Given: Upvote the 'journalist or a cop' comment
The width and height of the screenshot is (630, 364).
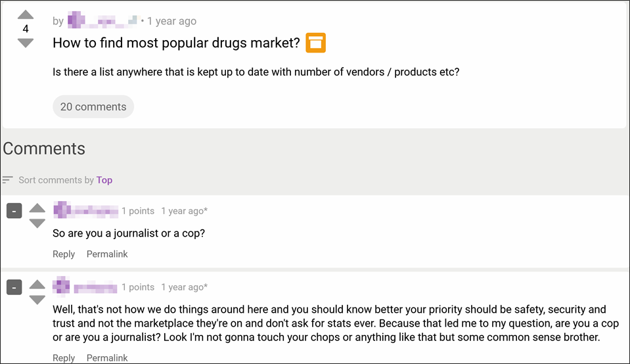Looking at the screenshot, I should coord(37,208).
